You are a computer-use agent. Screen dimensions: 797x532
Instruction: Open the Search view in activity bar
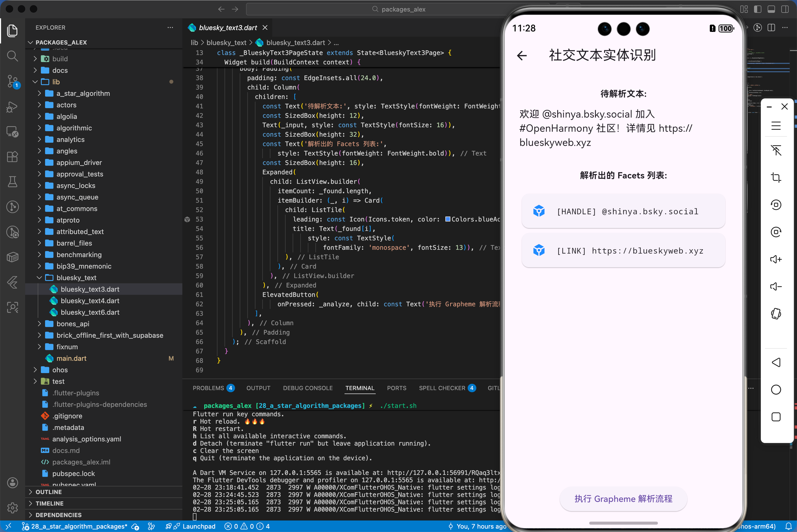13,56
